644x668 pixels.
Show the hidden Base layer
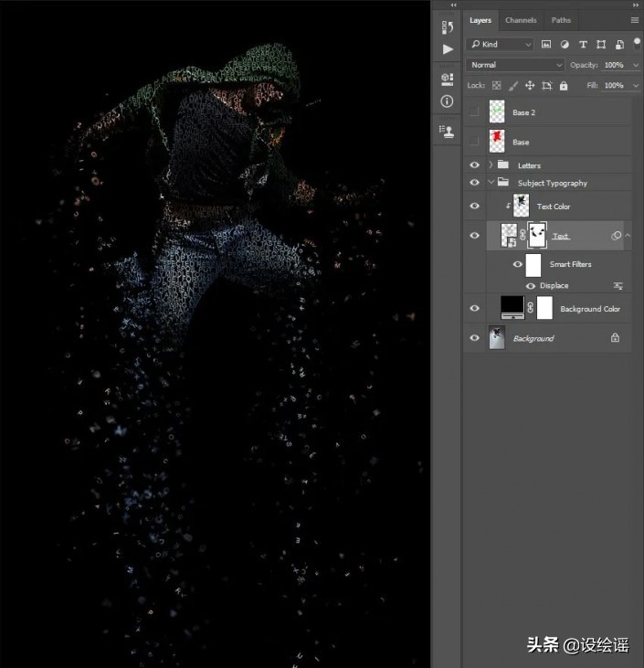point(474,142)
